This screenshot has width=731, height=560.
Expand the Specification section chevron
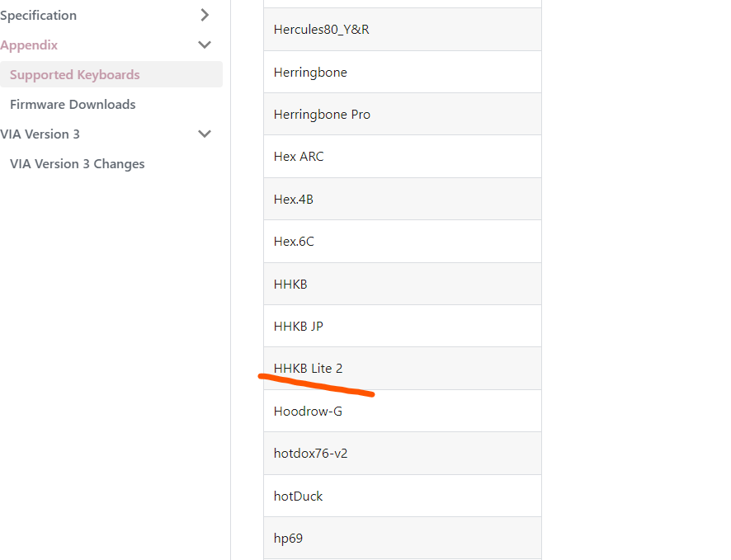[x=204, y=15]
